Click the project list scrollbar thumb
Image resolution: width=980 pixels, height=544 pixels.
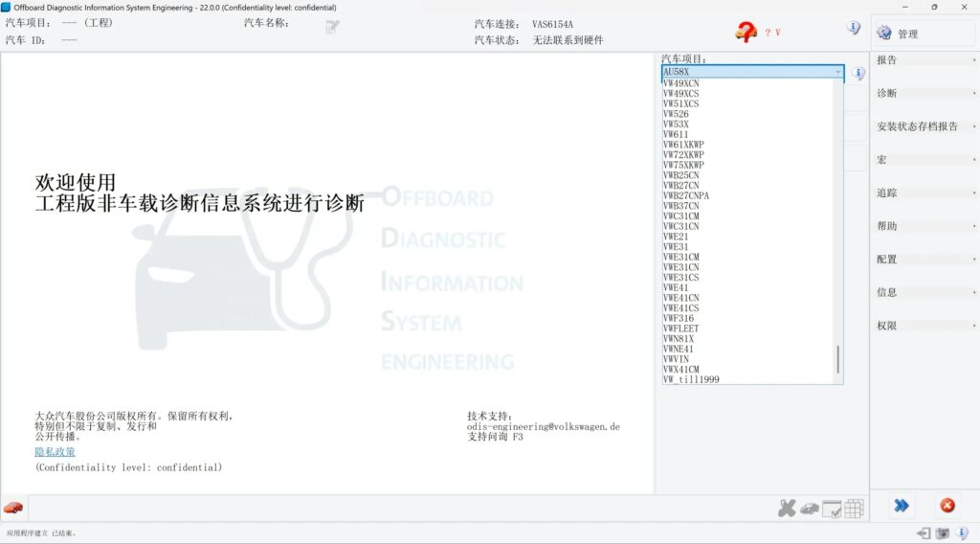(837, 359)
